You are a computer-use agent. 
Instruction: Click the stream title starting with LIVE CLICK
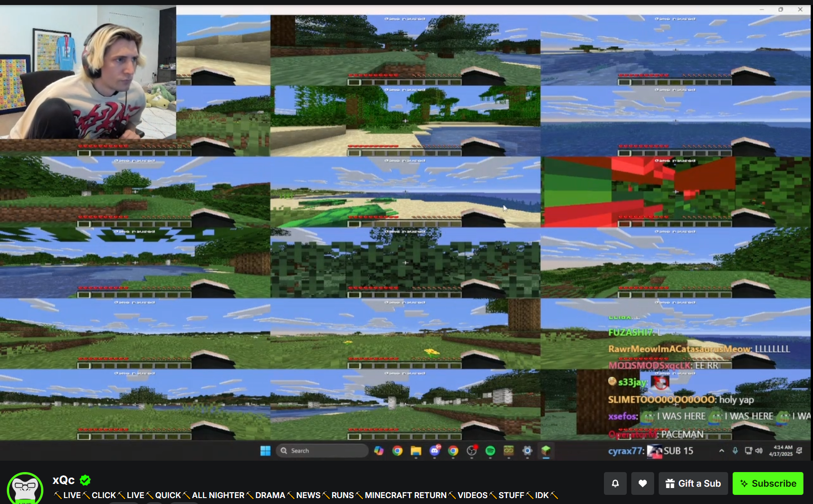click(x=306, y=495)
